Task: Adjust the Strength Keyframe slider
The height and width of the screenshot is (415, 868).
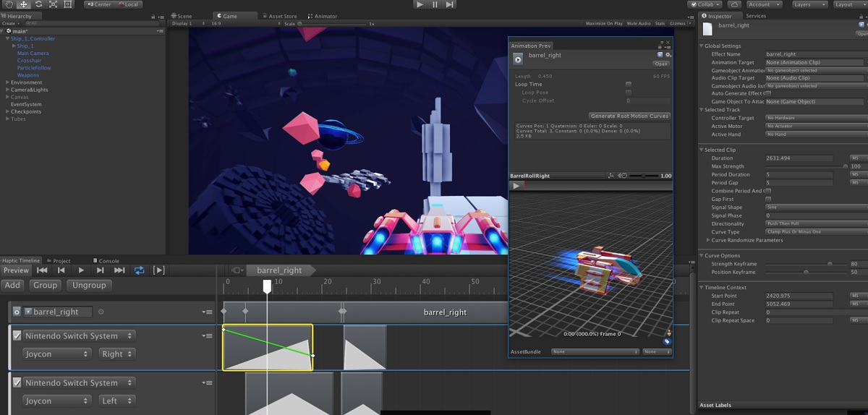Action: tap(807, 264)
